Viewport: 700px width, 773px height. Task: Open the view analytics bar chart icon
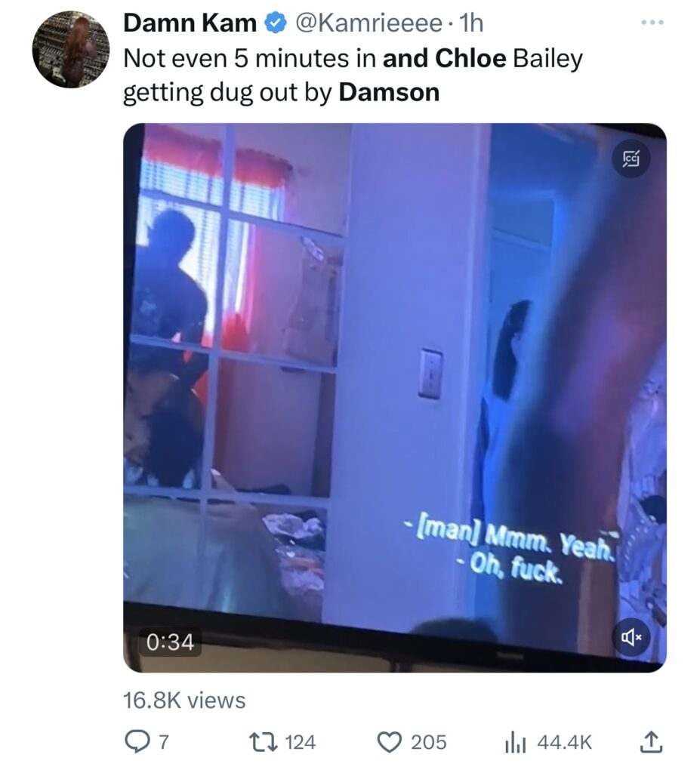(x=516, y=743)
